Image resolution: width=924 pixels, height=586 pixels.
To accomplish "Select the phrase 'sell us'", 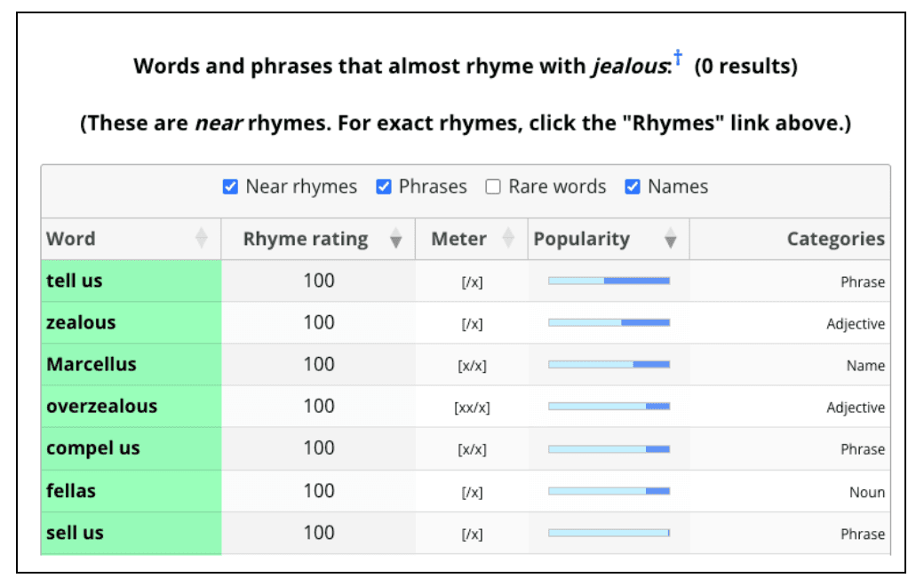I will point(75,533).
